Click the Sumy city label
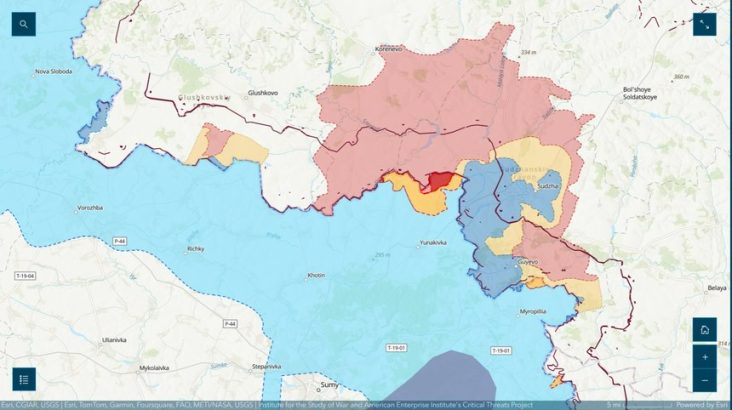 click(327, 384)
